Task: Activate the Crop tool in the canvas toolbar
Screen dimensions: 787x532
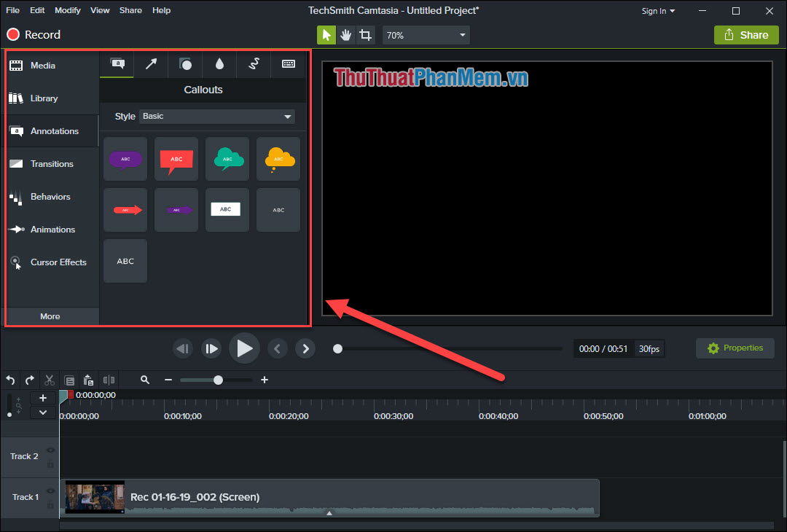Action: click(365, 34)
